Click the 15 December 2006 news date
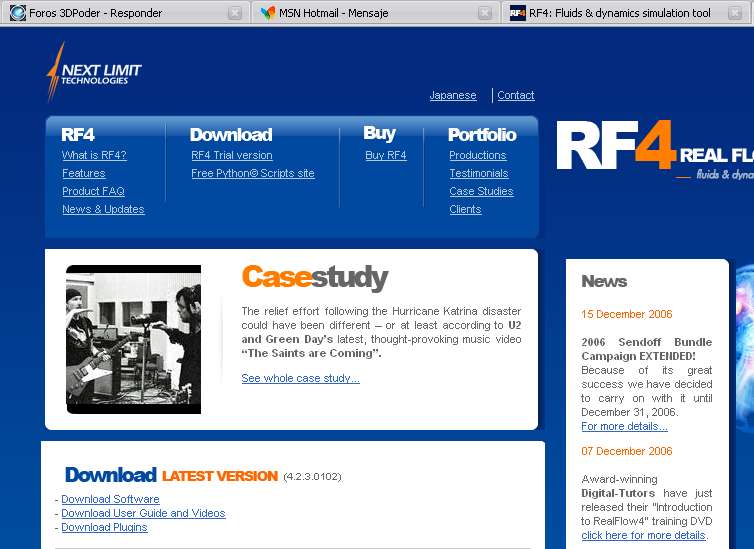Image resolution: width=754 pixels, height=549 pixels. [x=627, y=314]
